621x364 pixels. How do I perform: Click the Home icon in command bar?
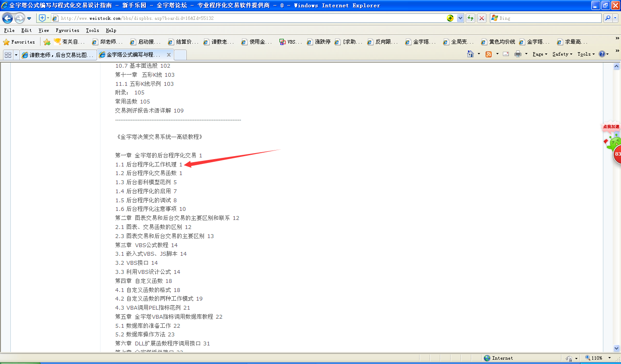tap(470, 54)
